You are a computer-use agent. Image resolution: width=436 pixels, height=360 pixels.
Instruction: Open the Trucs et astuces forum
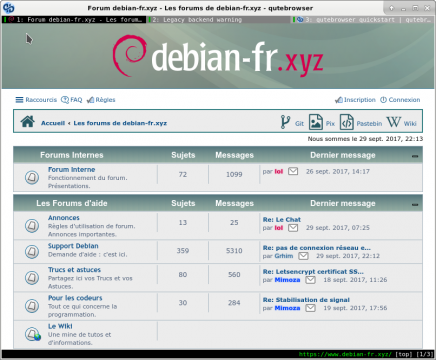74,270
